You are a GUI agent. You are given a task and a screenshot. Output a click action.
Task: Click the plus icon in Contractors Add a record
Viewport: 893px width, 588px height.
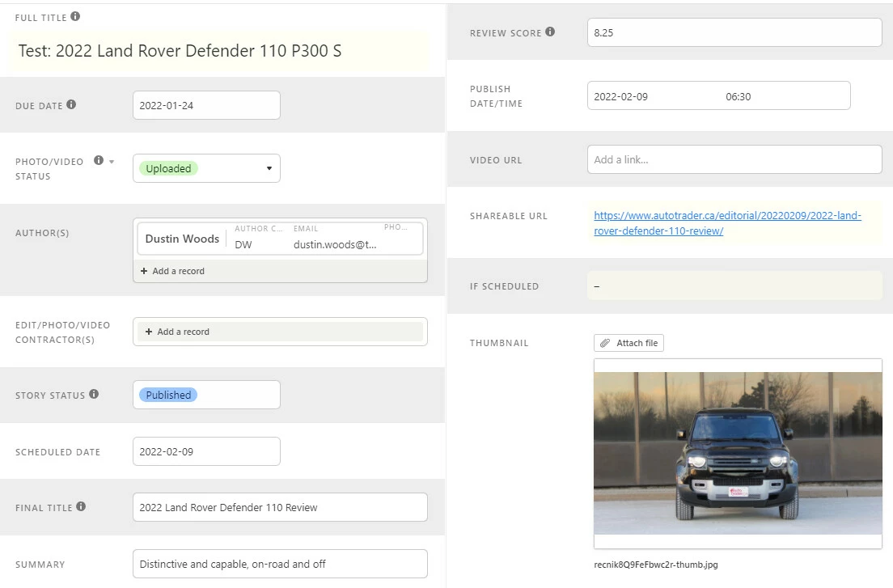tap(149, 332)
